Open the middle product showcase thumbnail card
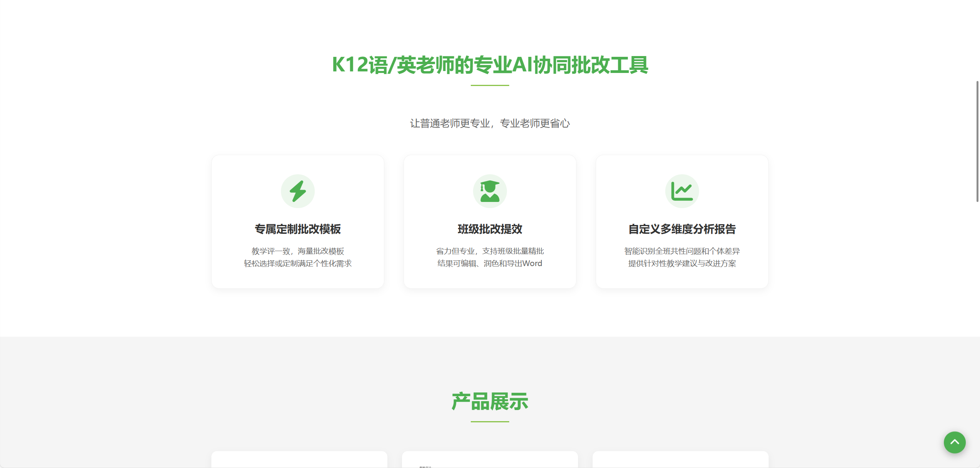The width and height of the screenshot is (980, 468). click(490, 460)
